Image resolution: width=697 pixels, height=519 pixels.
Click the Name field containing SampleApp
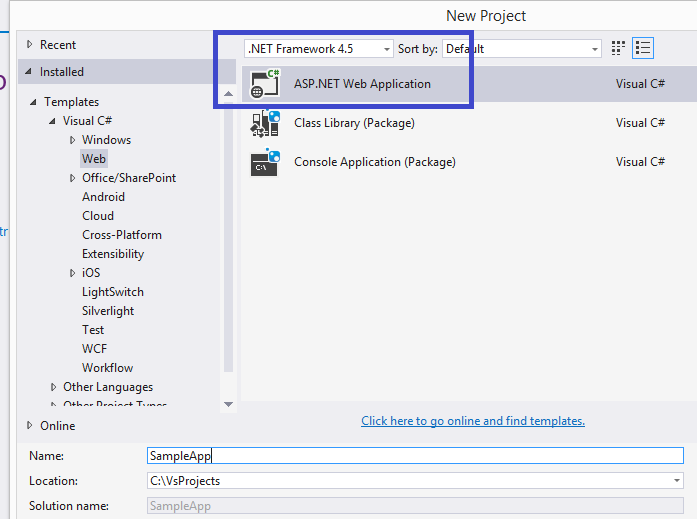[415, 455]
